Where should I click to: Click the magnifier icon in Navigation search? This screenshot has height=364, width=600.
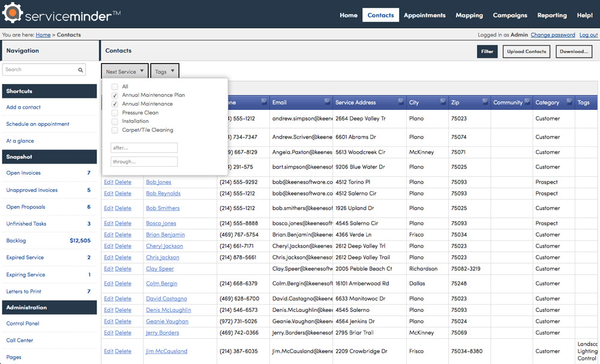point(80,70)
